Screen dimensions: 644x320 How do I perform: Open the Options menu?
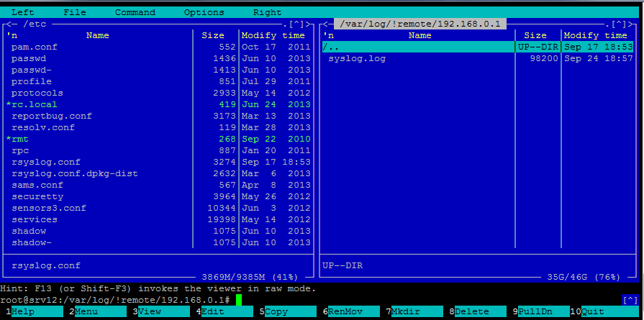tap(204, 12)
